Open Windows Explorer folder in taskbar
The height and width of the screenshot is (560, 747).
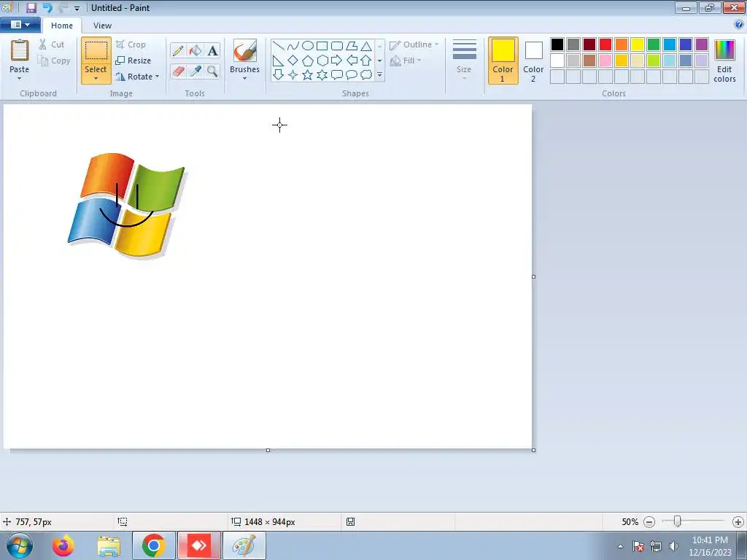coord(109,545)
